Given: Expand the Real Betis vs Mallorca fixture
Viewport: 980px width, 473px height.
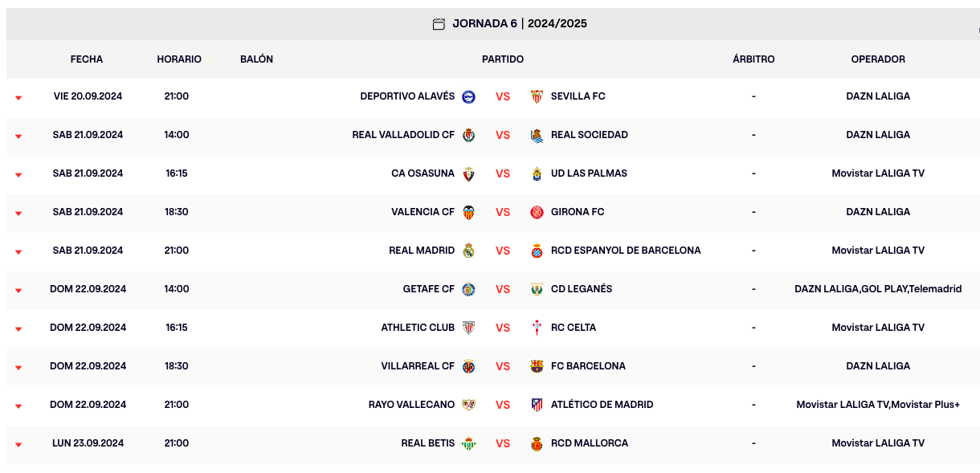Looking at the screenshot, I should 18,442.
